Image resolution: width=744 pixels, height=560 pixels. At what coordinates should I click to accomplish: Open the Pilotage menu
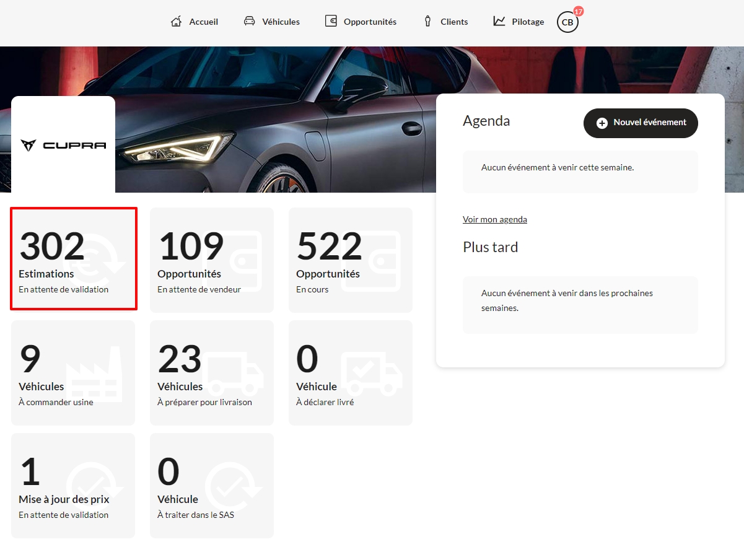pos(519,22)
